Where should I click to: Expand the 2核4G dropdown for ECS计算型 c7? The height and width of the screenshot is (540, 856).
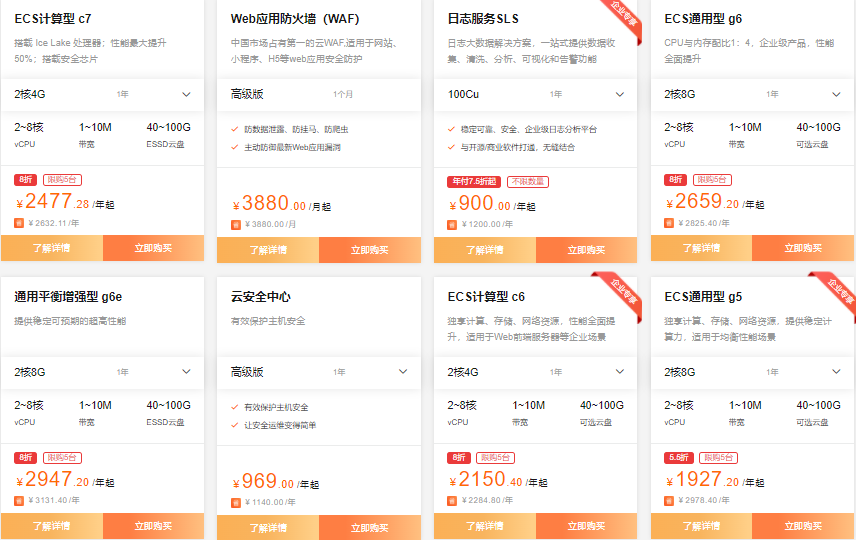click(x=103, y=94)
